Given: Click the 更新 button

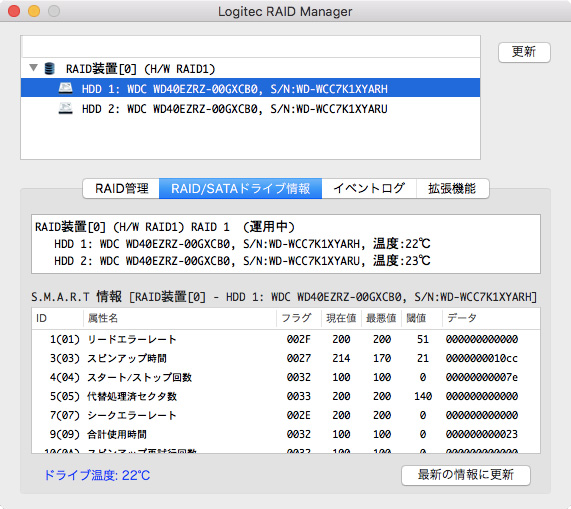Looking at the screenshot, I should click(524, 52).
